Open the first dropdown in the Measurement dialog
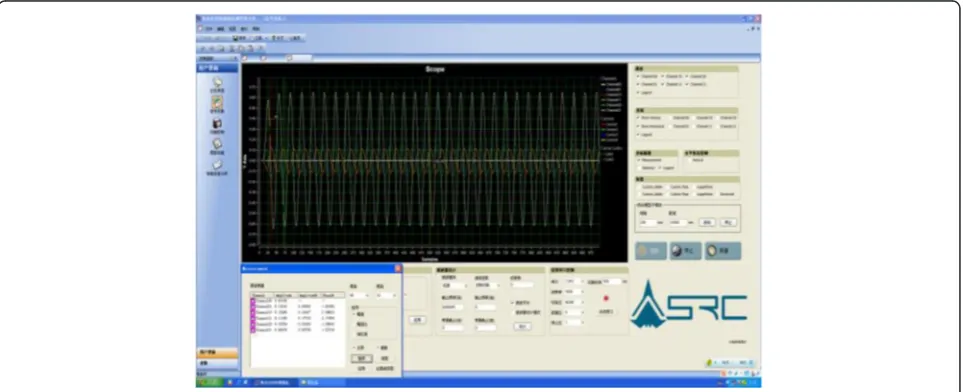The width and height of the screenshot is (963, 392). point(359,296)
